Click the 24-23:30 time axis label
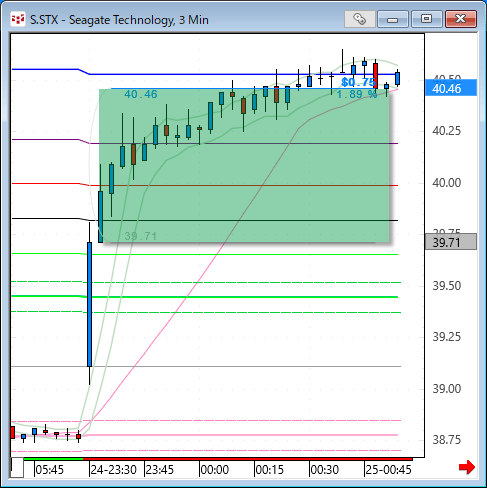Image resolution: width=487 pixels, height=488 pixels. click(114, 470)
